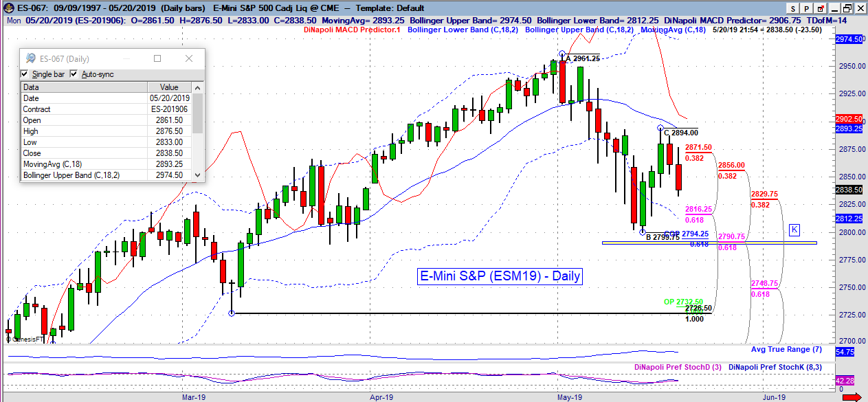
Task: Click the ES-201906 contract value cell
Action: 170,109
